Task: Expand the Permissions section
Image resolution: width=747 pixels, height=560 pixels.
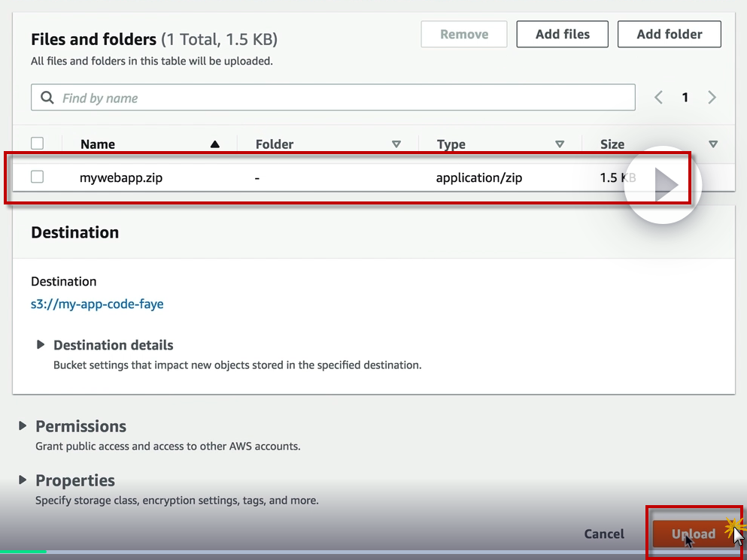Action: point(23,426)
